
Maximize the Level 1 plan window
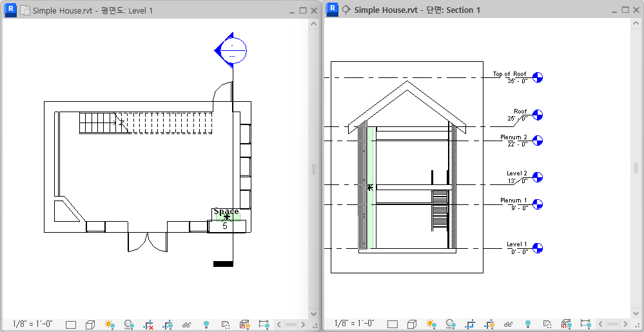coord(303,10)
